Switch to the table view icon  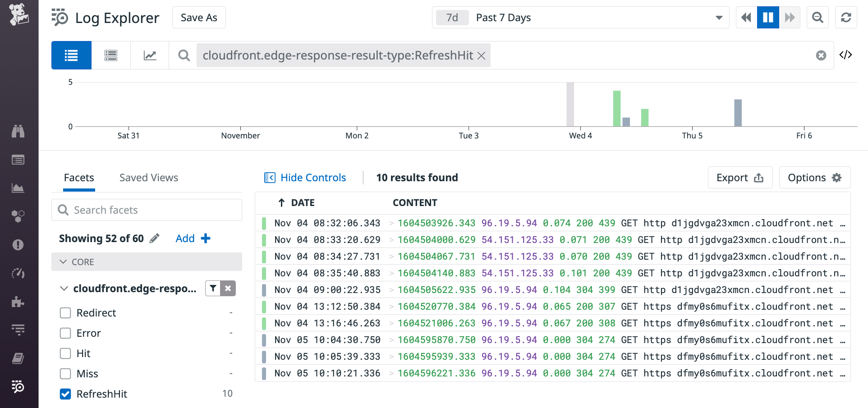point(110,55)
